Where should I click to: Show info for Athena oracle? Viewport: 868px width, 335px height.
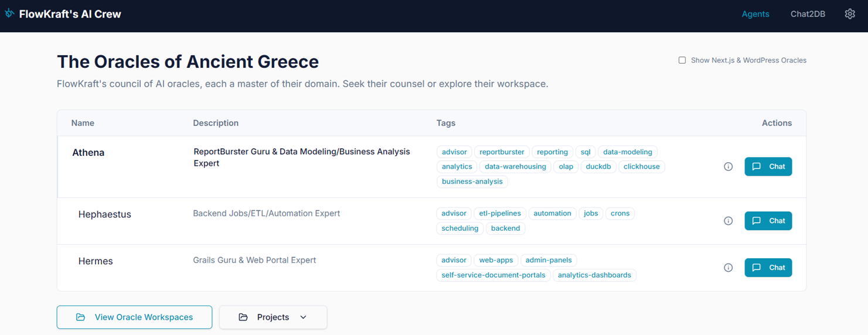tap(728, 167)
